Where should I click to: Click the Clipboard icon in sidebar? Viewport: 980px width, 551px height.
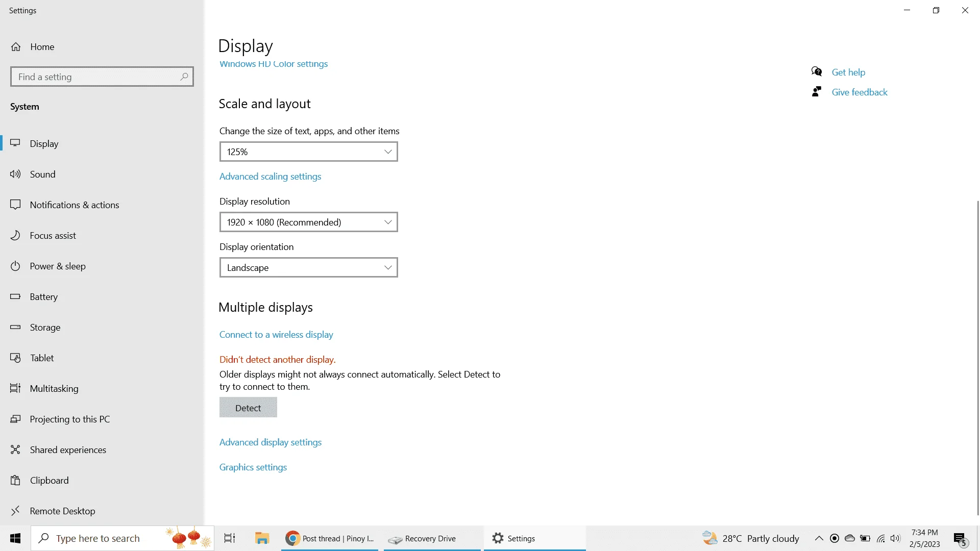(15, 480)
